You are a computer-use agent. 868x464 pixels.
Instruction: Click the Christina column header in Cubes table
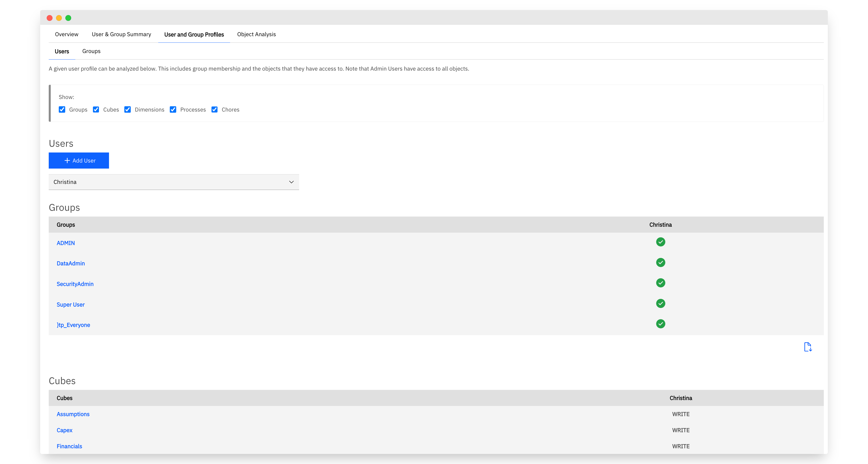(x=681, y=398)
